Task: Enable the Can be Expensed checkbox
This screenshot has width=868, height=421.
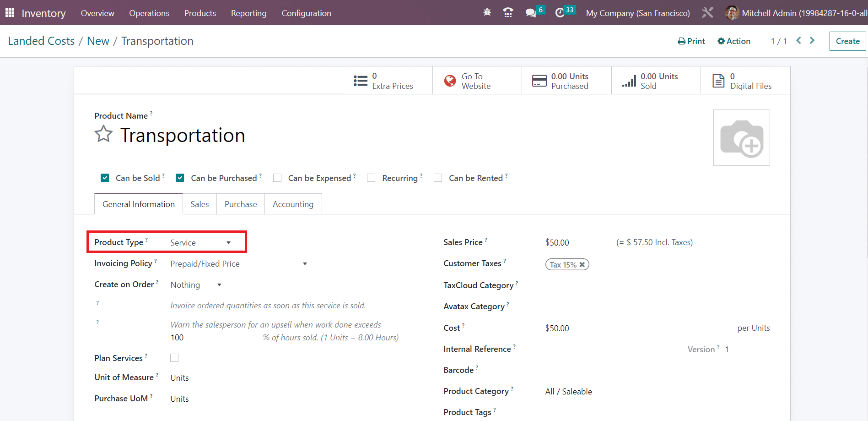Action: (277, 178)
